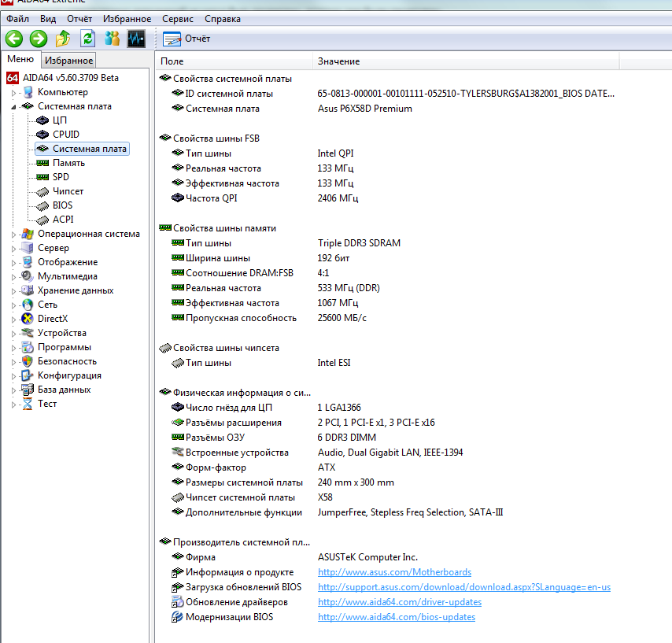Collapse the Системная плата parent node
Viewport: 672px width, 643px height.
point(13,107)
